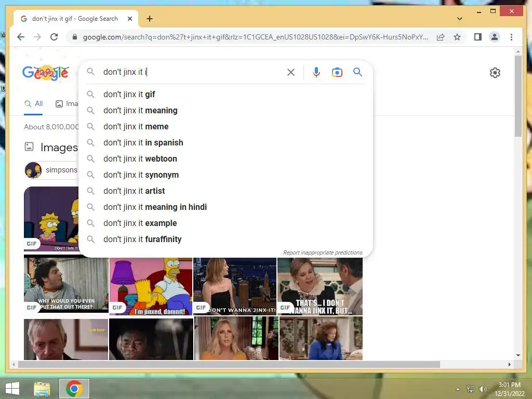
Task: Switch to the Images search tab
Action: click(67, 104)
